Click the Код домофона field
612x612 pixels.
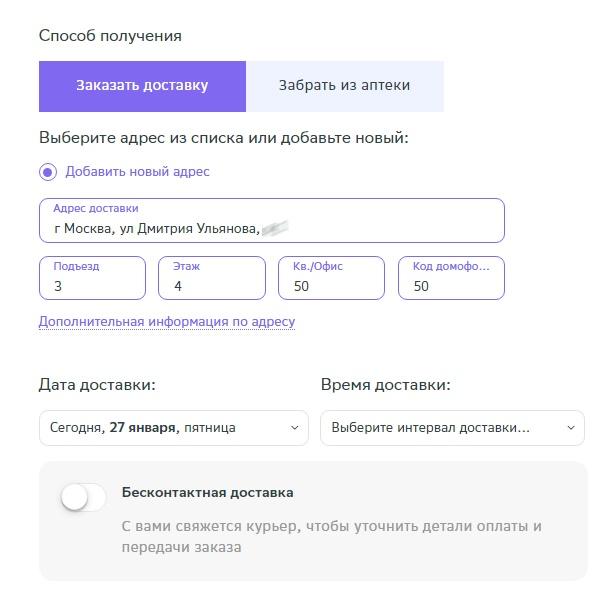tap(451, 278)
